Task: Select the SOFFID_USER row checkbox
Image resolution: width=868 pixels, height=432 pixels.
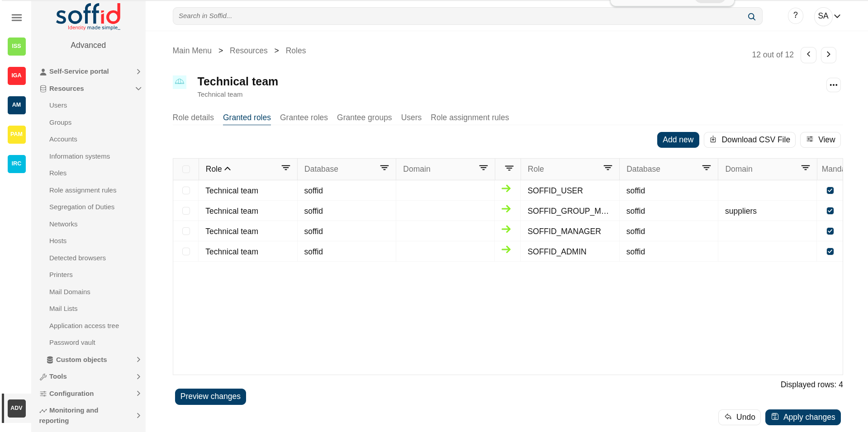Action: pos(186,190)
